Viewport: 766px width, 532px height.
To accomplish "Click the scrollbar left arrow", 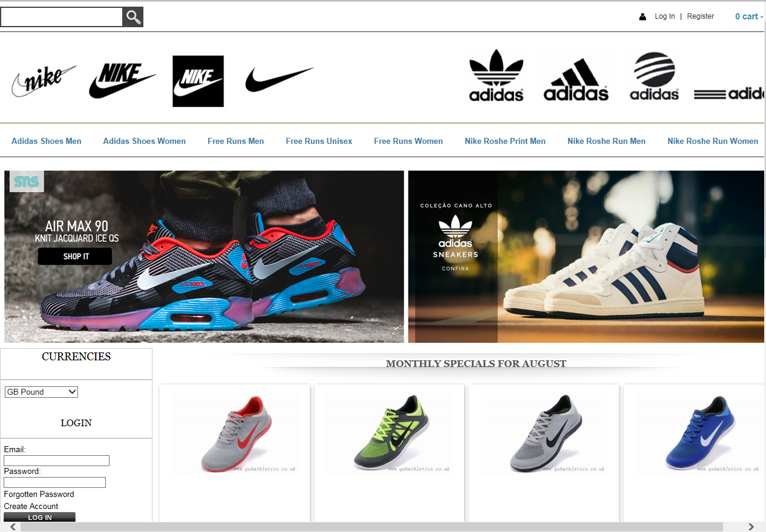I will [x=13, y=527].
